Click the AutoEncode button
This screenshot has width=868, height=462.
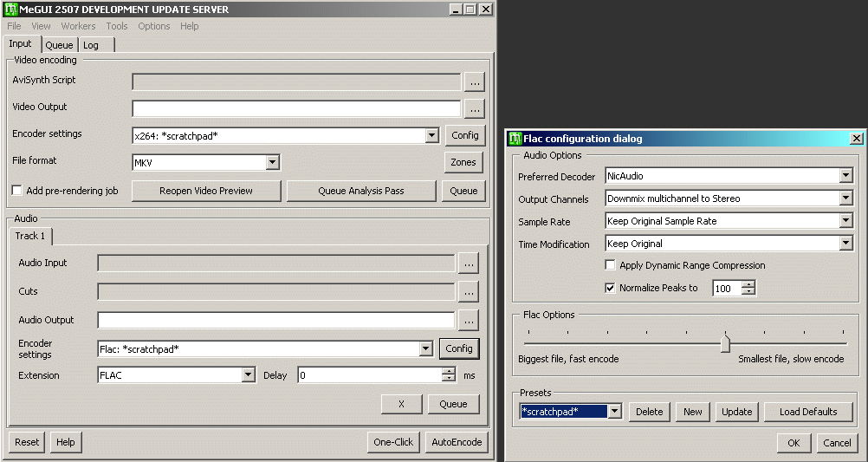457,442
